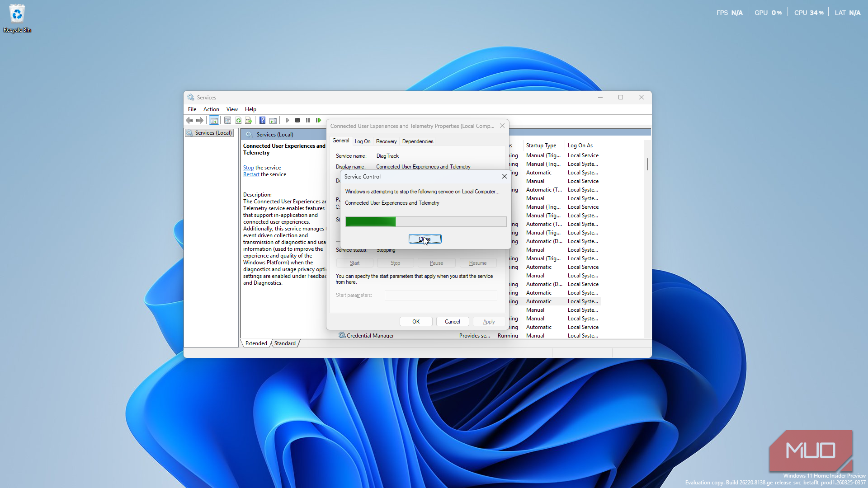Click Cancel in the Properties dialog
Viewport: 868px width, 488px height.
453,322
